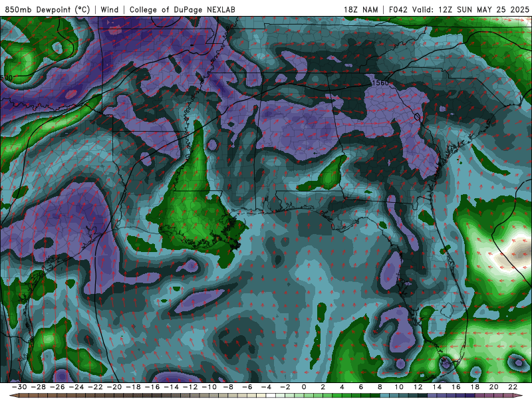Click the -30 value on the color scale

click(19, 387)
